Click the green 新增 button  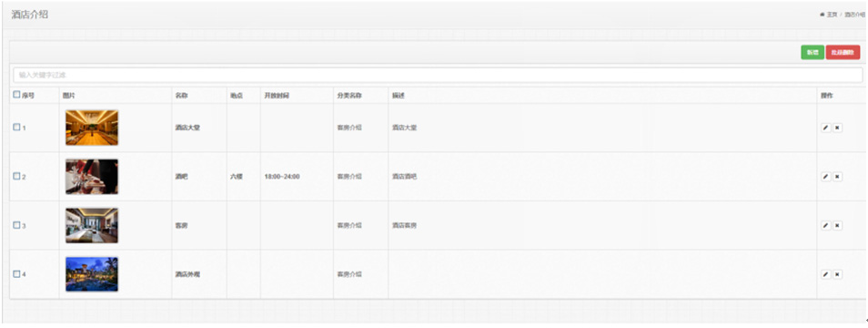[812, 52]
